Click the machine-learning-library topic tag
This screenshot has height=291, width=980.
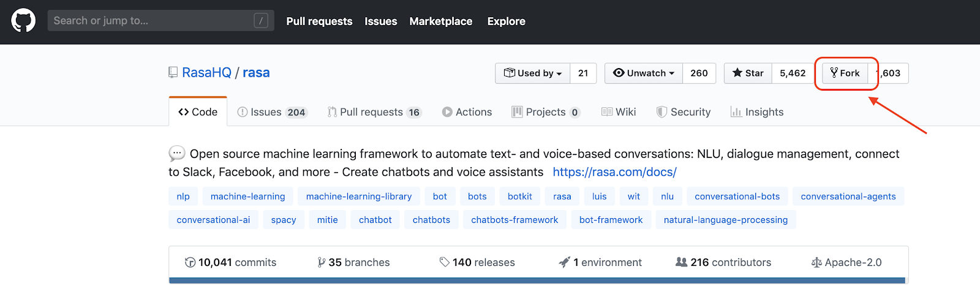(x=359, y=197)
